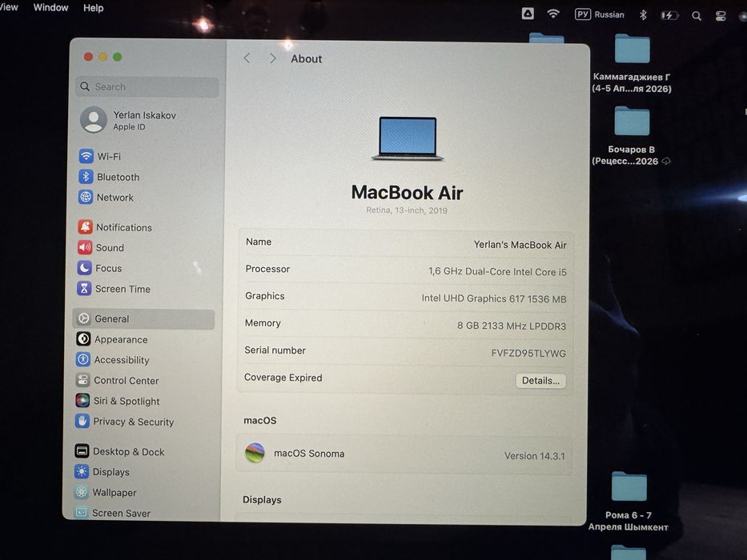Open the Window menu
This screenshot has height=560, width=747.
[51, 8]
